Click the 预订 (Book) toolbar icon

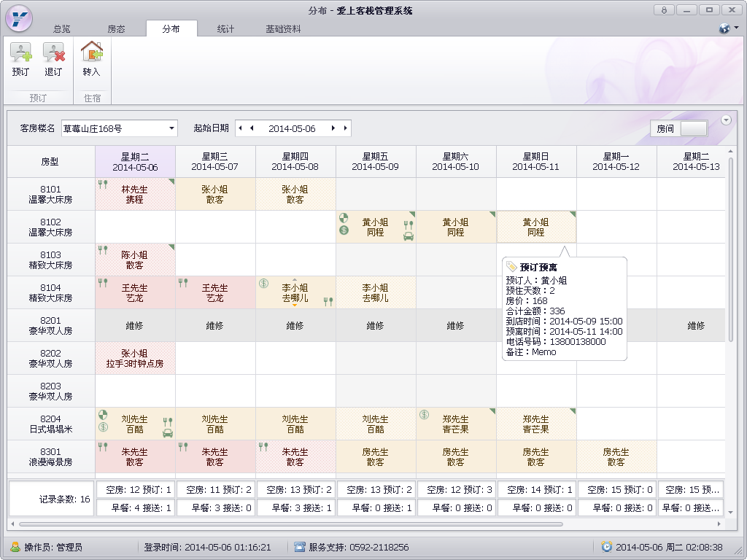pos(20,59)
